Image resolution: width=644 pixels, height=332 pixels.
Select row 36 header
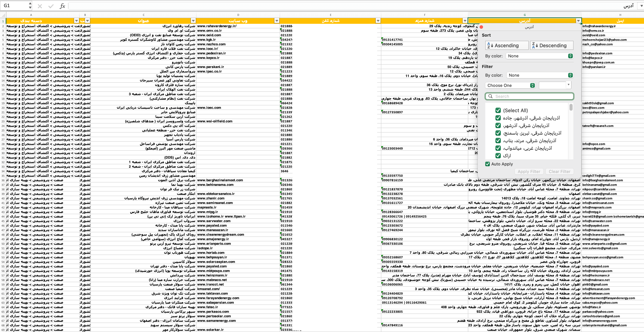point(3,180)
